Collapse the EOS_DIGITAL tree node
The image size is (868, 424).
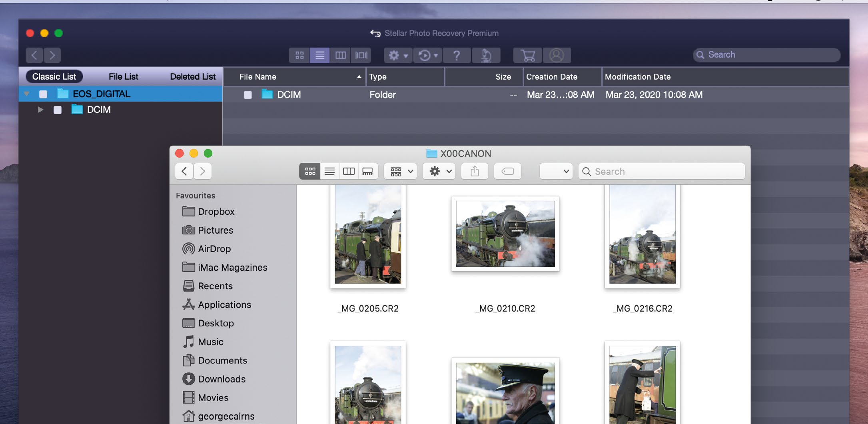tap(27, 94)
